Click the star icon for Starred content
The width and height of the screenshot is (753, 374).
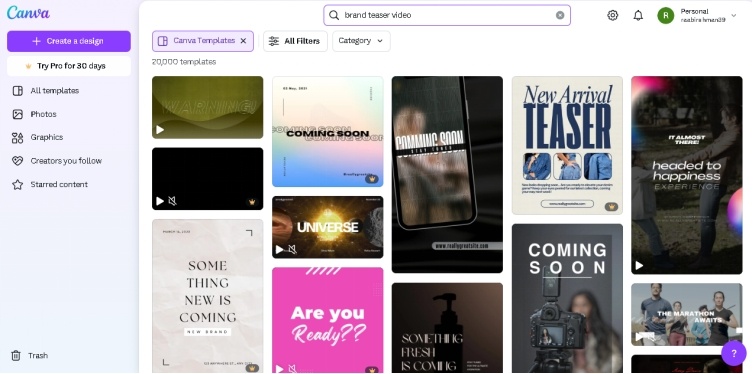click(18, 184)
